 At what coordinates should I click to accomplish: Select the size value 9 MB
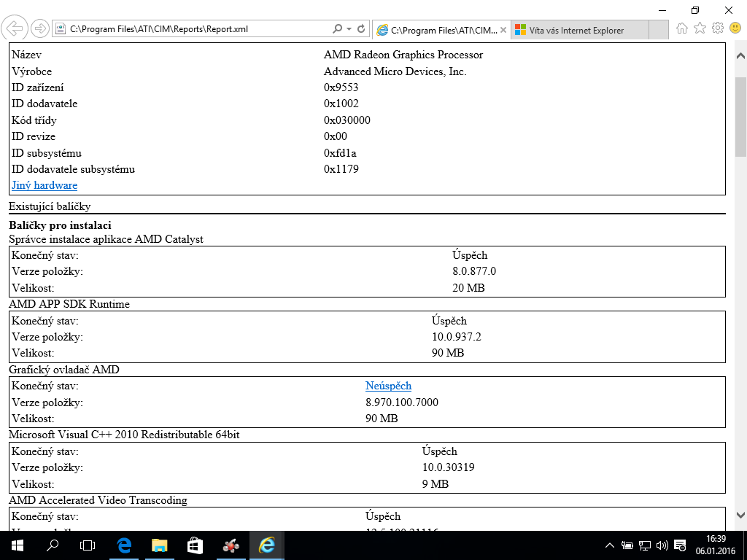[x=436, y=484]
